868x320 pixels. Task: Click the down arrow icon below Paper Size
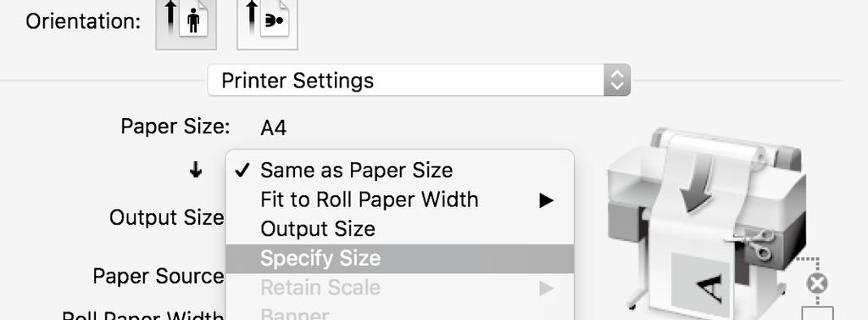(x=196, y=171)
